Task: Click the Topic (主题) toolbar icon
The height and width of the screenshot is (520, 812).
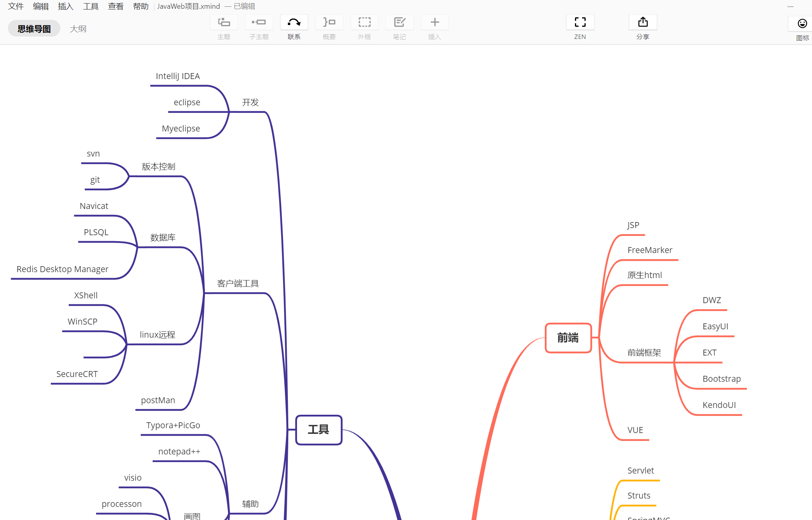Action: click(x=224, y=23)
